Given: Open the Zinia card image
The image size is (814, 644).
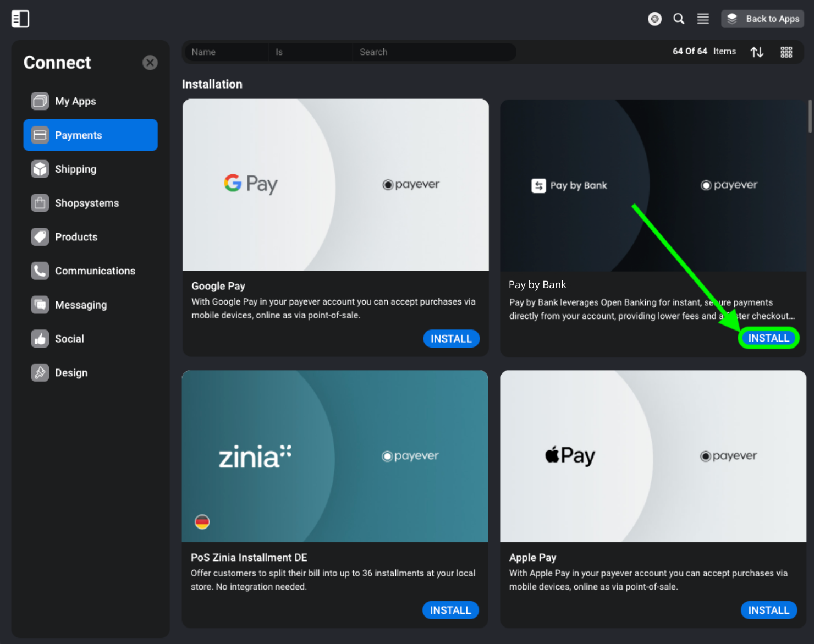Looking at the screenshot, I should pyautogui.click(x=335, y=456).
